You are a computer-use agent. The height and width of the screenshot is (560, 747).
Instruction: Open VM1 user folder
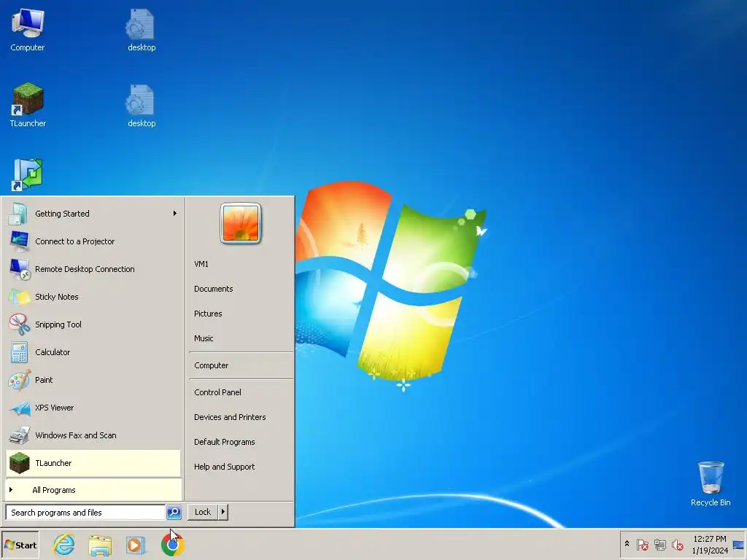pos(201,264)
